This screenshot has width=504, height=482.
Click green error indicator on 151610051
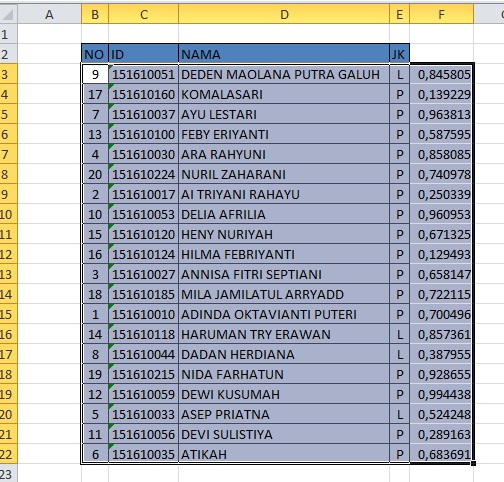pos(111,67)
